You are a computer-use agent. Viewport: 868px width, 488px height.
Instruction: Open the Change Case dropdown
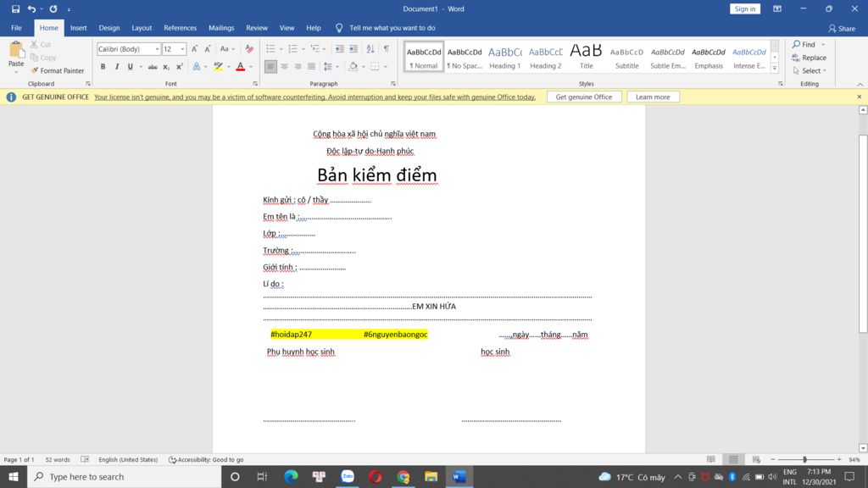point(227,49)
